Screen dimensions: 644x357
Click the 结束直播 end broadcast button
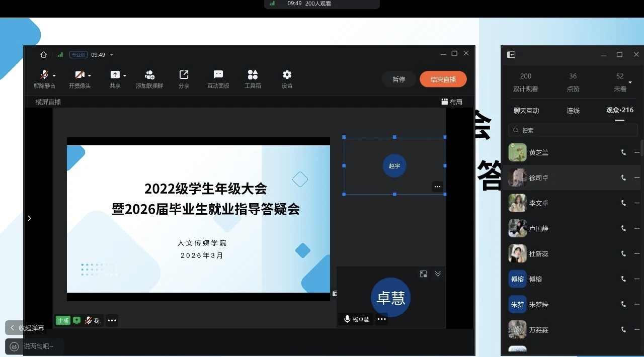(443, 79)
